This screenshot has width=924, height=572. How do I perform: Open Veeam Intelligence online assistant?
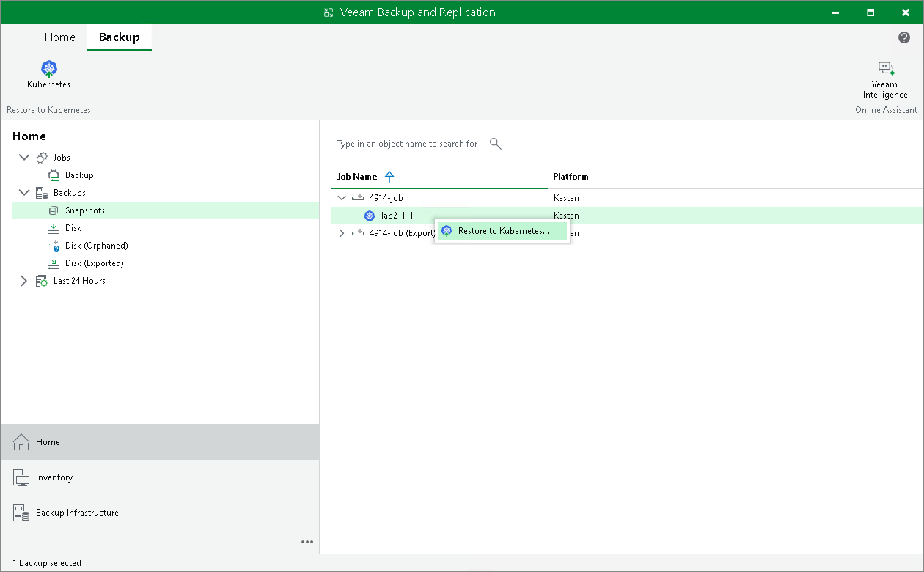pyautogui.click(x=885, y=80)
